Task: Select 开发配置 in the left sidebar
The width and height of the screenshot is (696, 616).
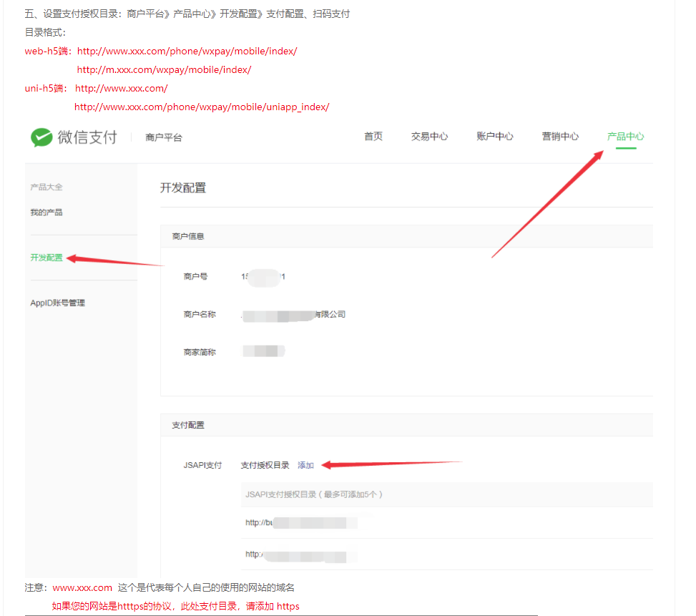Action: pyautogui.click(x=46, y=258)
